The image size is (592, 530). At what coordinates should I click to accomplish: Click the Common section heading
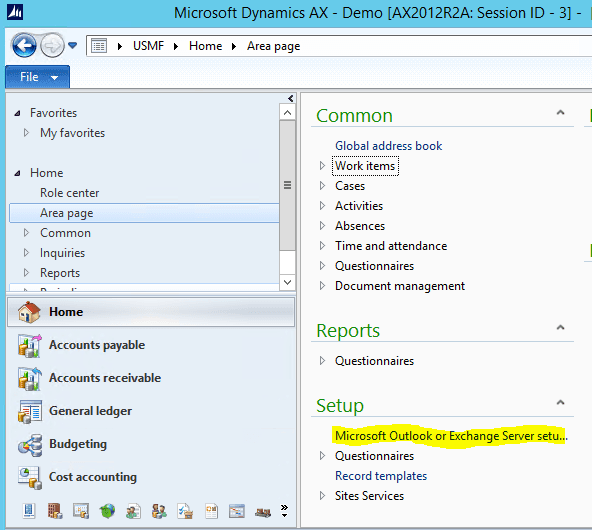pos(355,116)
